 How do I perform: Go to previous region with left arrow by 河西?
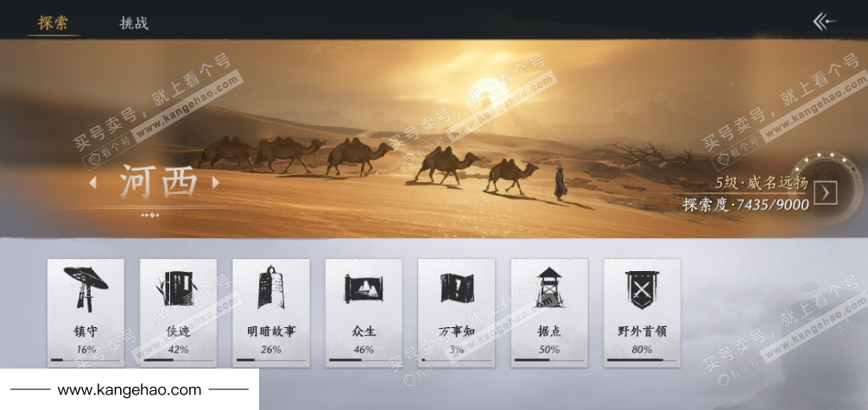[93, 183]
